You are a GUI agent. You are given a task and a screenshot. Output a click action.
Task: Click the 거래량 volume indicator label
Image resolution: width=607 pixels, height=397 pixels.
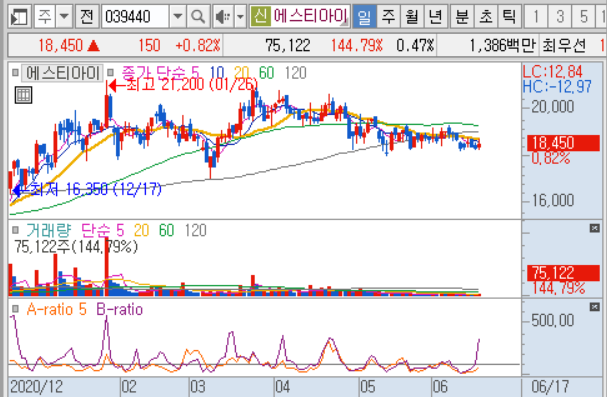click(49, 230)
